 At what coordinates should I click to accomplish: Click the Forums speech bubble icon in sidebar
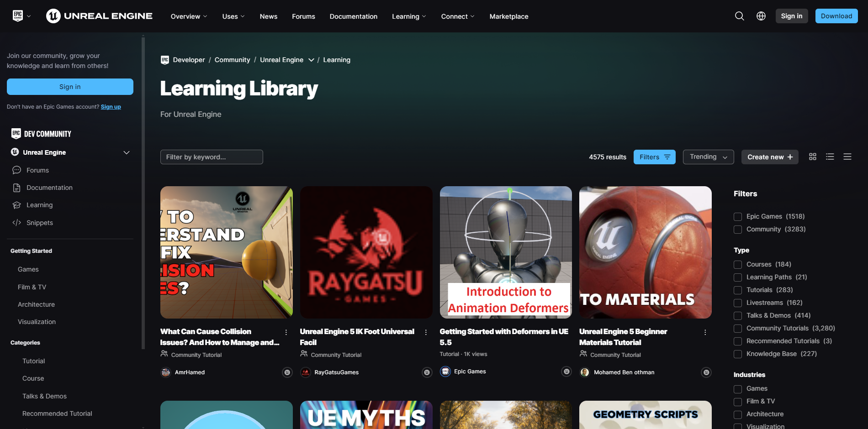(17, 170)
